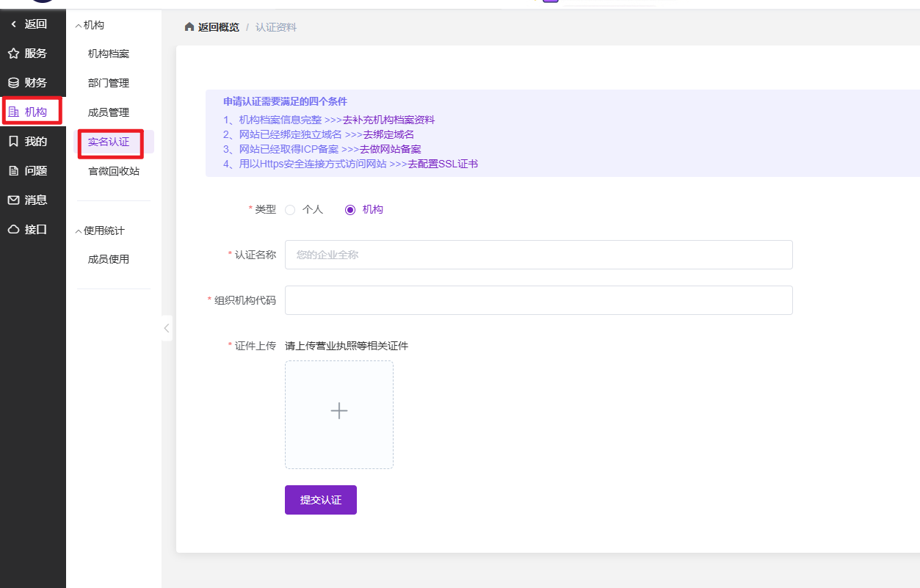This screenshot has height=588, width=920.
Task: Click the 认证名称 input field
Action: (x=538, y=255)
